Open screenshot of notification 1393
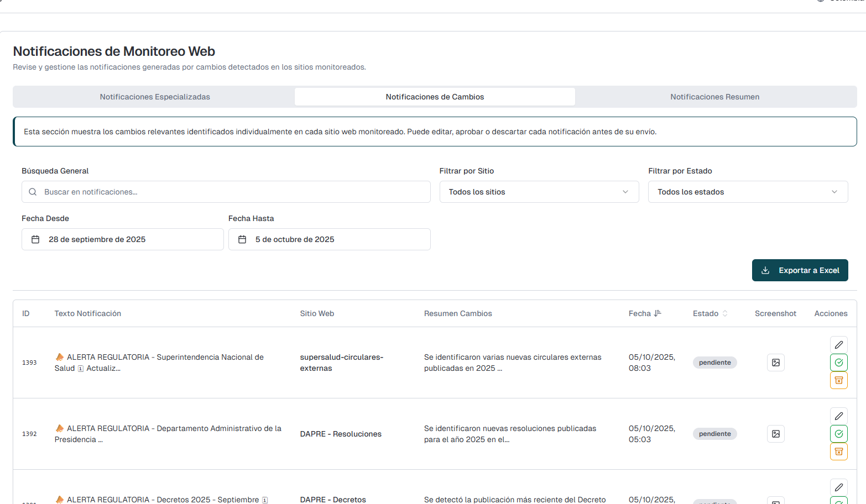 coord(775,363)
